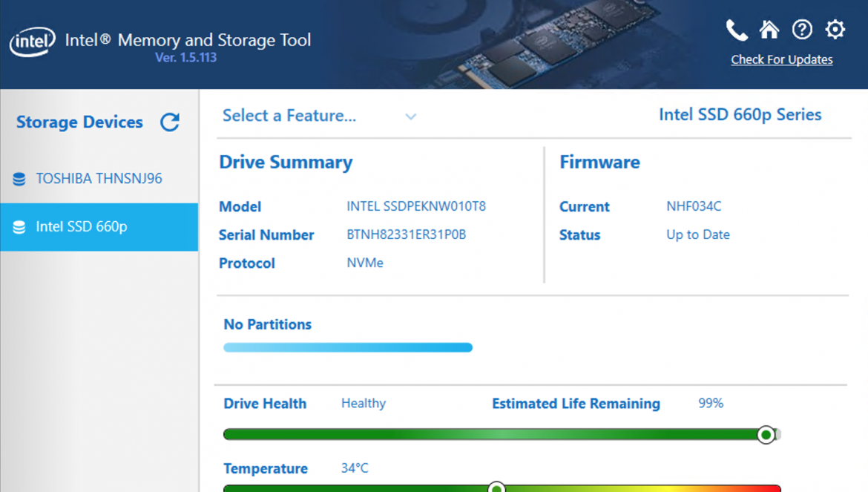Screen dimensions: 868x492
Task: Click the Ver. 1.5.113 version text
Action: point(186,58)
